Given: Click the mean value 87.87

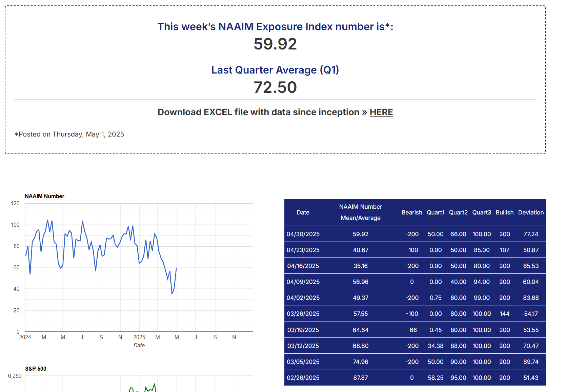Looking at the screenshot, I should [361, 378].
